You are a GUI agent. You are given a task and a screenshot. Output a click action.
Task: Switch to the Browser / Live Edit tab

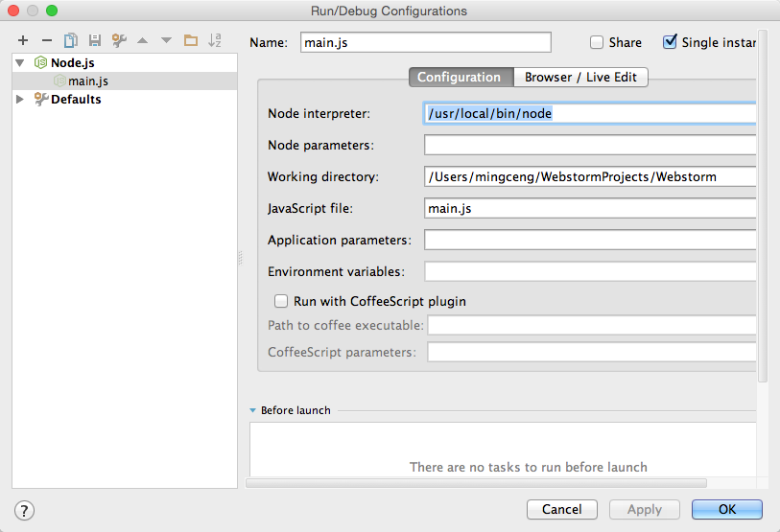click(580, 77)
